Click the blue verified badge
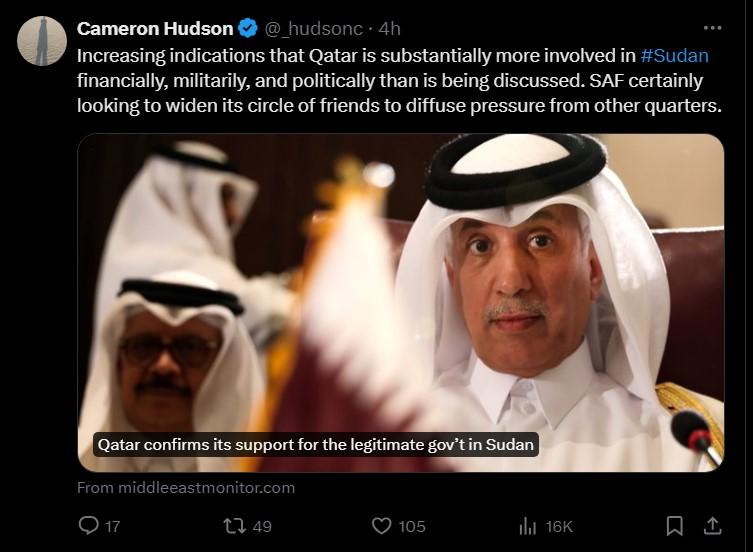The height and width of the screenshot is (552, 753). pyautogui.click(x=248, y=29)
